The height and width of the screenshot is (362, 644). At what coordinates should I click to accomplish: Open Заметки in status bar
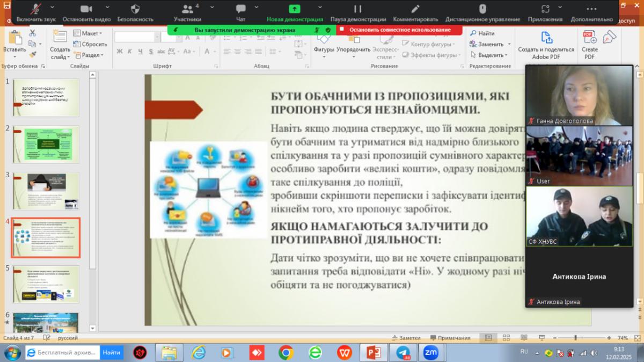pyautogui.click(x=406, y=338)
